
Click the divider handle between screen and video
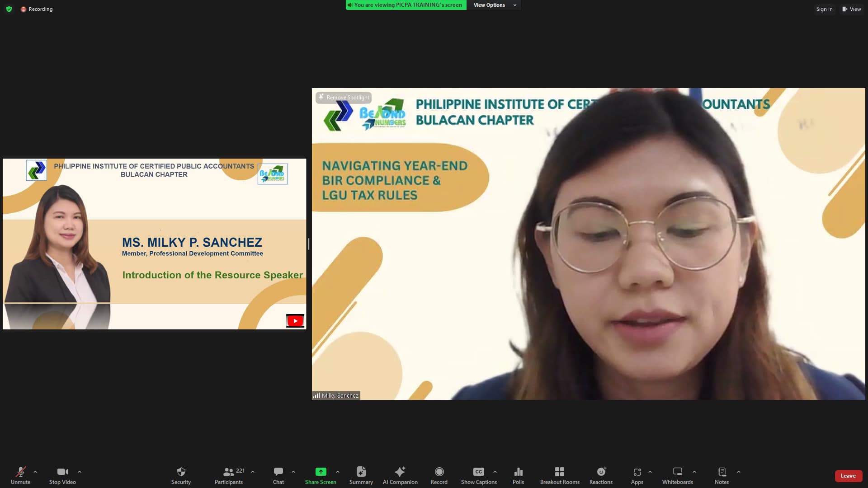(x=309, y=244)
